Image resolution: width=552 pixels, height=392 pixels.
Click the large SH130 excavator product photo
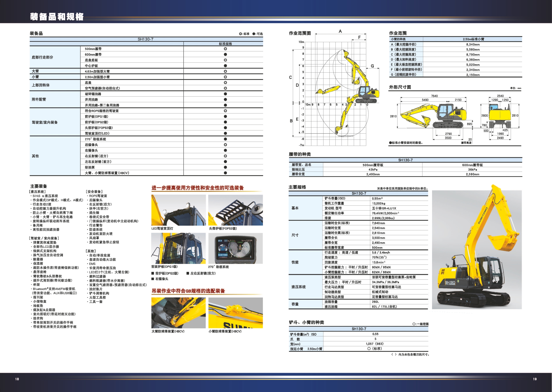(477, 247)
